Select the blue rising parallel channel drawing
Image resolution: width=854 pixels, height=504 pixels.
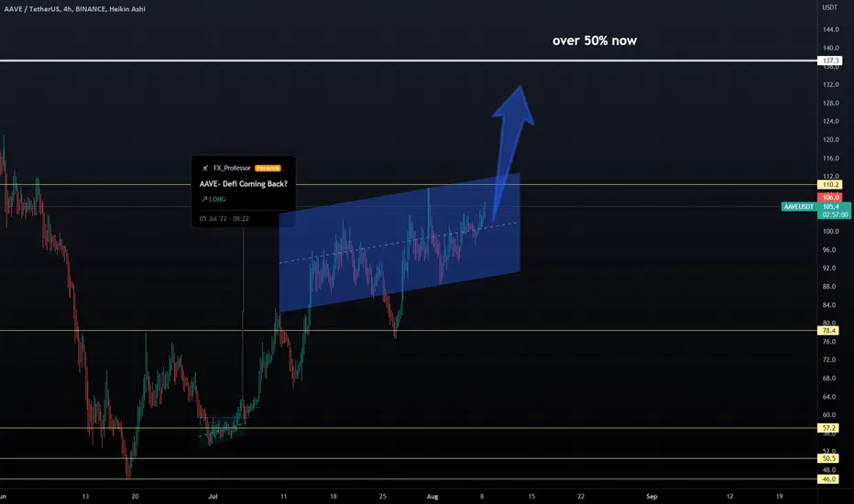(400, 243)
